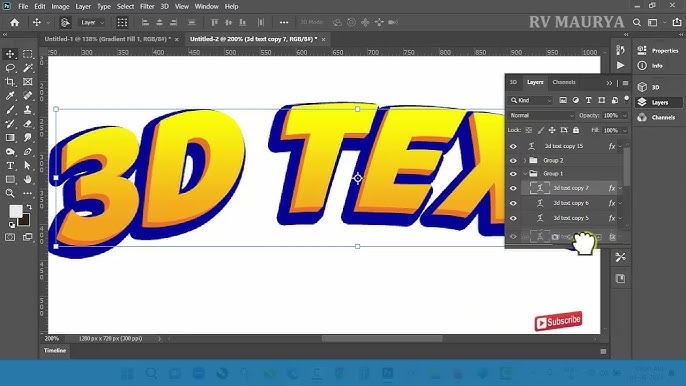Toggle Quick Mask mode
Viewport: 686px width, 386px height.
click(10, 237)
